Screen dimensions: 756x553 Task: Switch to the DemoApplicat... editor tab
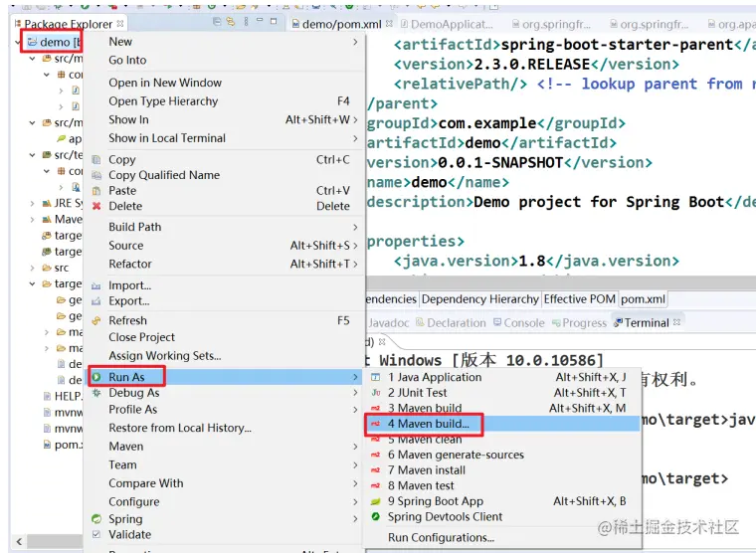point(448,24)
